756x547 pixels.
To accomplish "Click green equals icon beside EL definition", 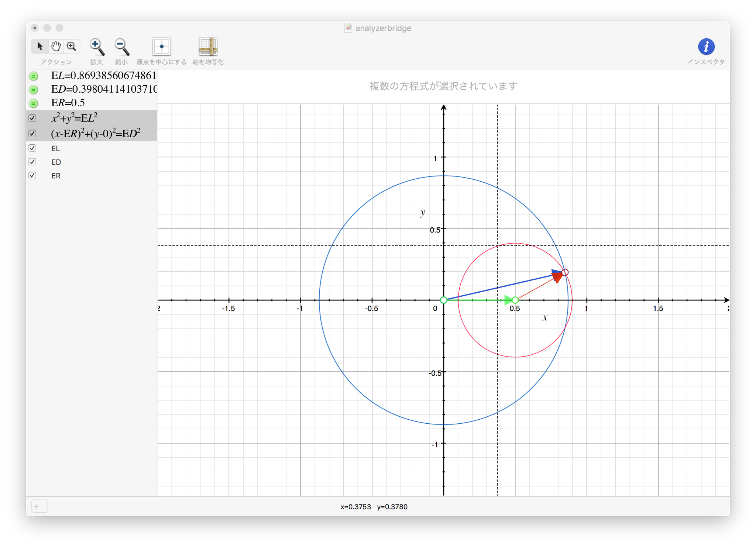I will click(x=34, y=76).
